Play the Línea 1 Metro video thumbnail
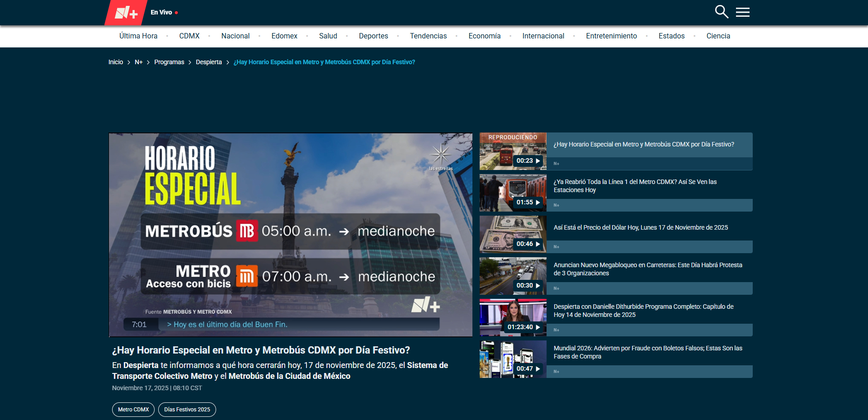 [x=513, y=193]
